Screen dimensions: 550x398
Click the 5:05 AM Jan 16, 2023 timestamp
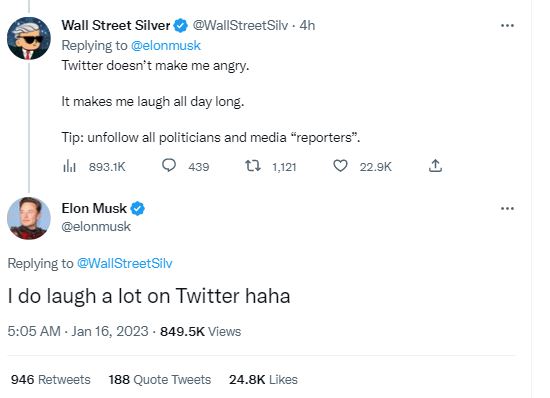click(78, 331)
